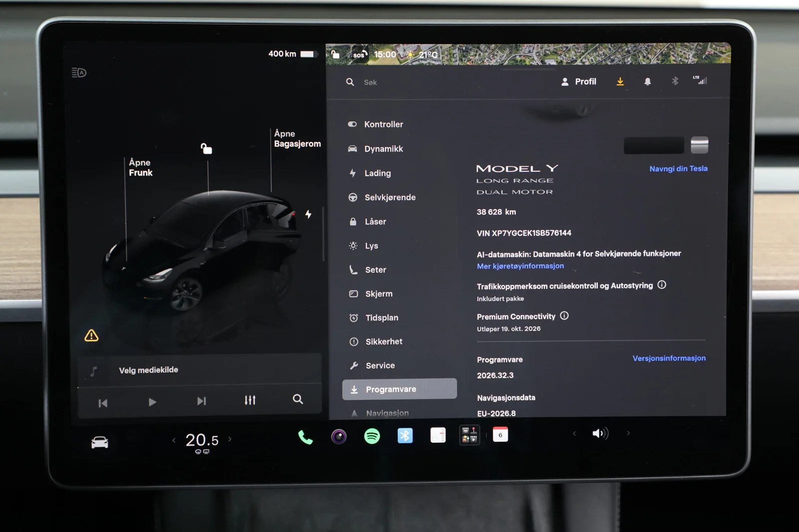Decrease cabin temperature with left arrow
The image size is (799, 532).
tap(174, 440)
